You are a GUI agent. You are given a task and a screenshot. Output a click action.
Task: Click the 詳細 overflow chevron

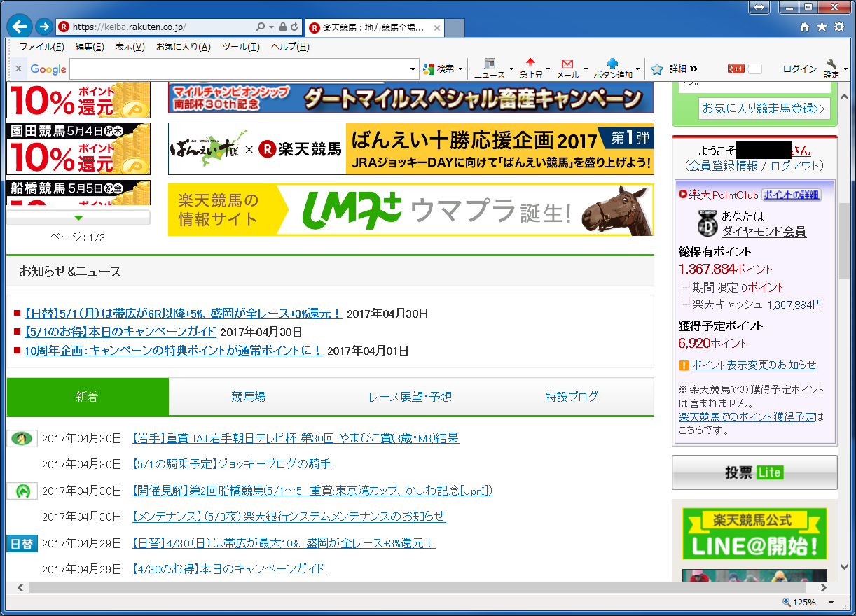coord(693,69)
